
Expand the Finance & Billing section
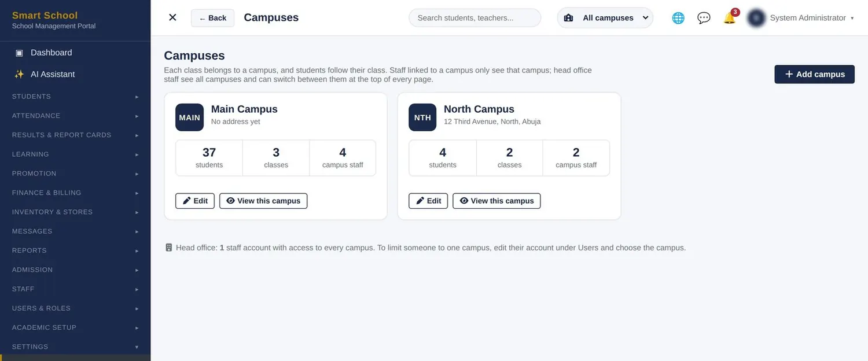pyautogui.click(x=75, y=193)
